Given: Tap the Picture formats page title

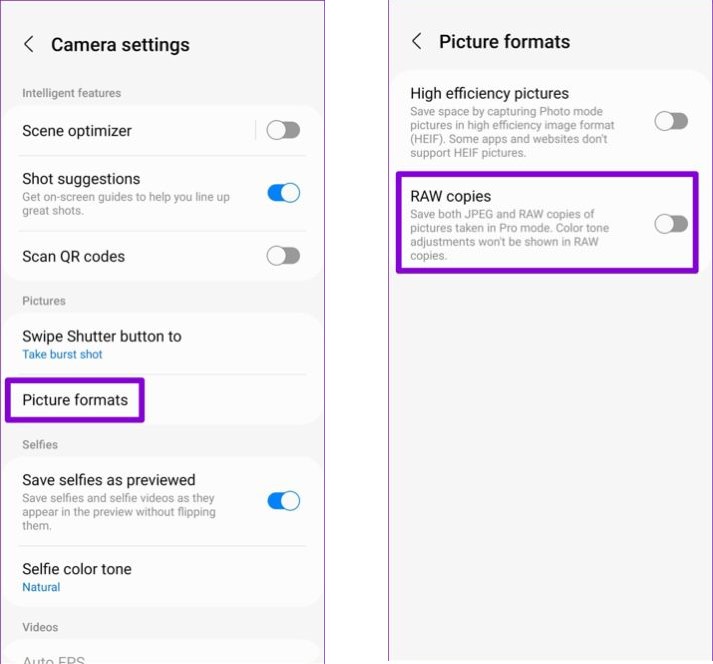Looking at the screenshot, I should pos(504,42).
